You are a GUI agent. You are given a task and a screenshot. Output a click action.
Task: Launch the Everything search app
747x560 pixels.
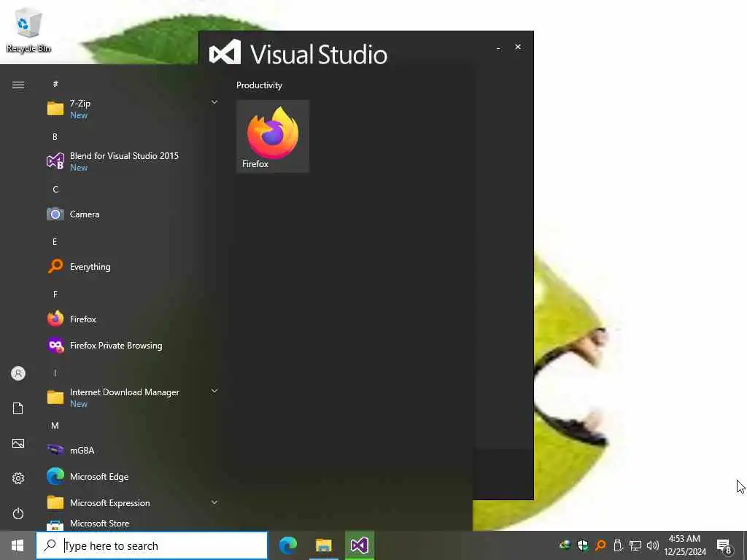(132, 267)
